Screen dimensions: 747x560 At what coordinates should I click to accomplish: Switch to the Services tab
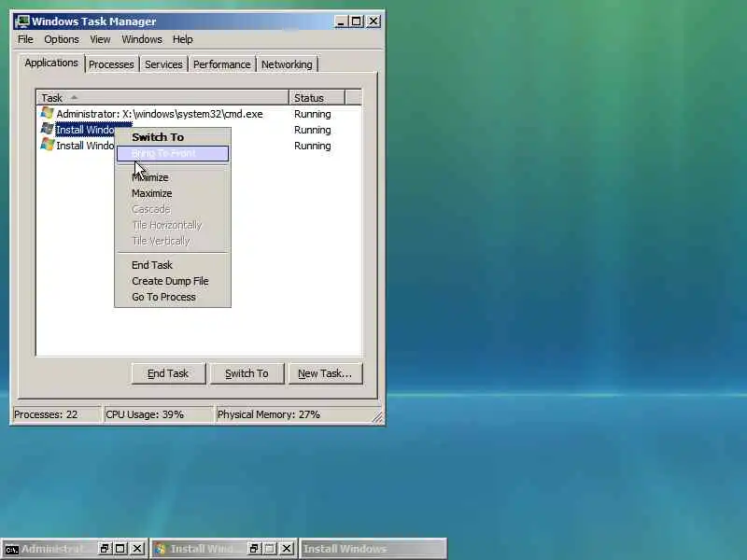pyautogui.click(x=163, y=64)
